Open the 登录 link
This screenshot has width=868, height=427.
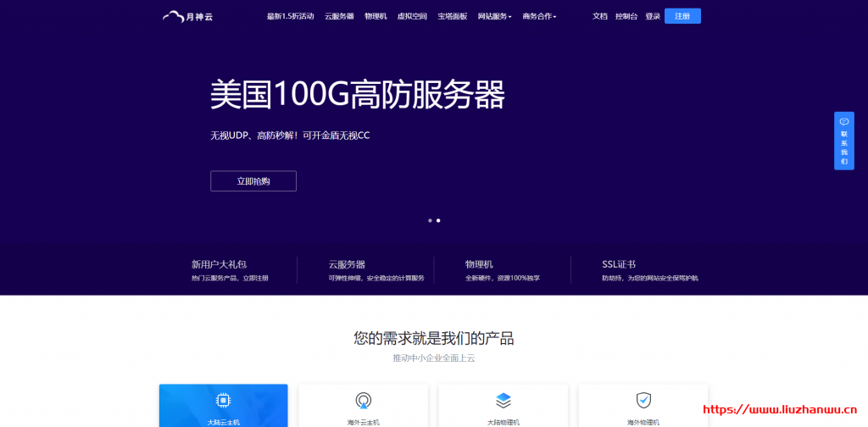653,16
